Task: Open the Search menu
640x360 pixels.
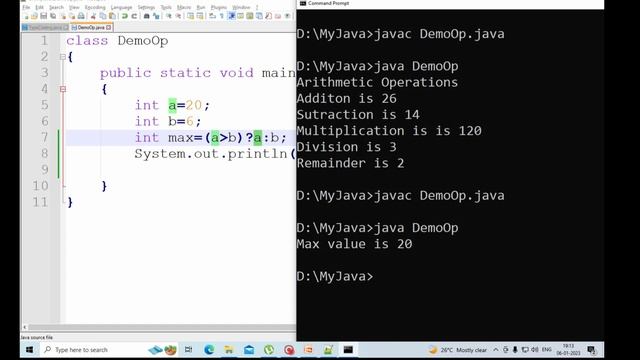Action: 56,7
